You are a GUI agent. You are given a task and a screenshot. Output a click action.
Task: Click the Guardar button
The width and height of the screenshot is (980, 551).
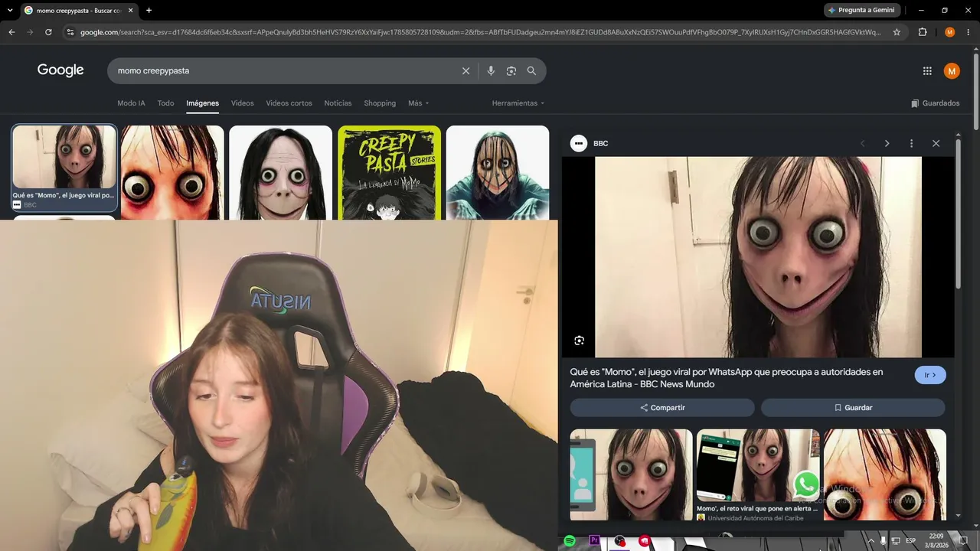(x=853, y=408)
